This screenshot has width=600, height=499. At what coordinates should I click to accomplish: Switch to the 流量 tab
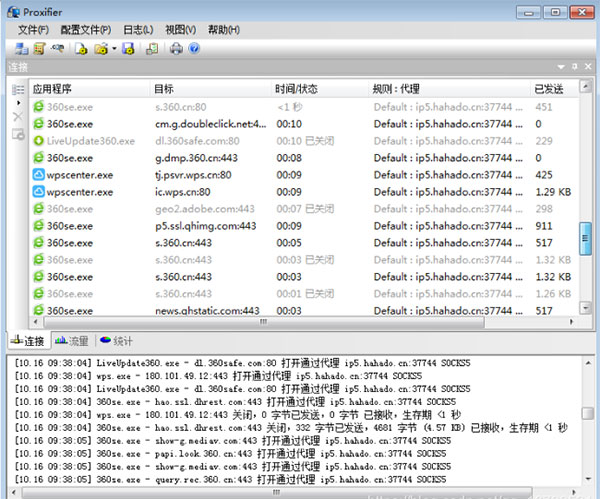pos(72,341)
